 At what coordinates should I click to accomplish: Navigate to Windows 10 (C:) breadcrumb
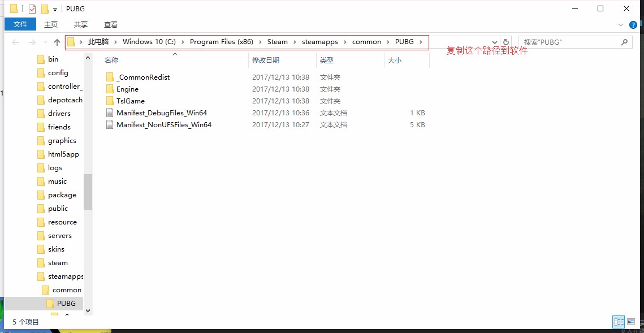[x=149, y=42]
